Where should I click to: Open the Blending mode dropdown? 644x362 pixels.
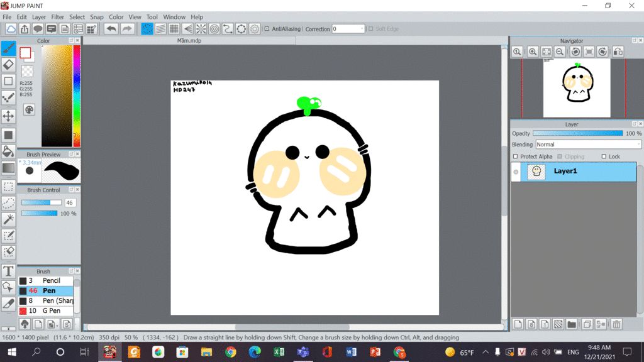[588, 145]
